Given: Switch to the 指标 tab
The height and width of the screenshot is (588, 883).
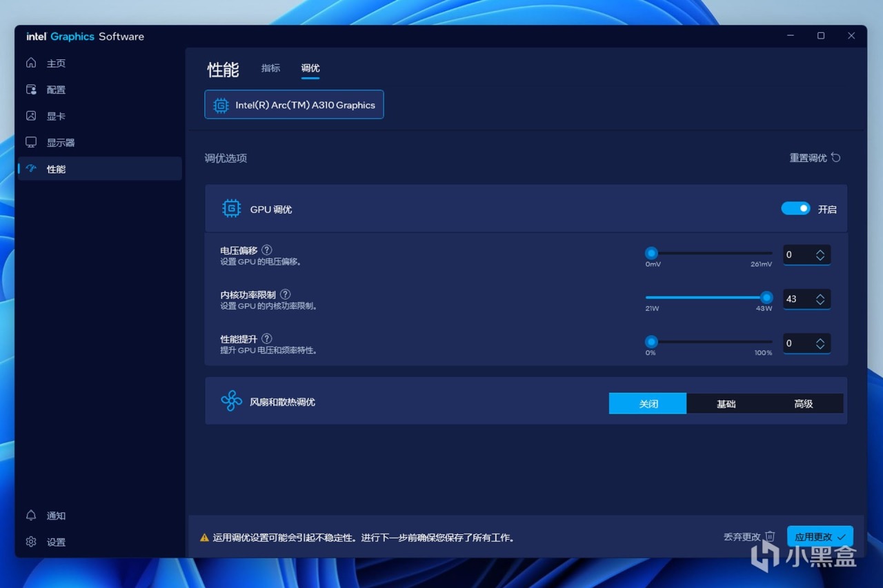Looking at the screenshot, I should [270, 68].
